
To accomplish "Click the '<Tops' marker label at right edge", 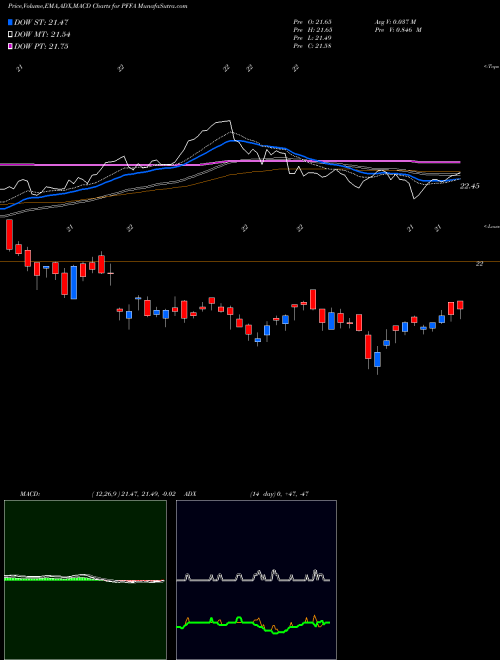I will (491, 67).
